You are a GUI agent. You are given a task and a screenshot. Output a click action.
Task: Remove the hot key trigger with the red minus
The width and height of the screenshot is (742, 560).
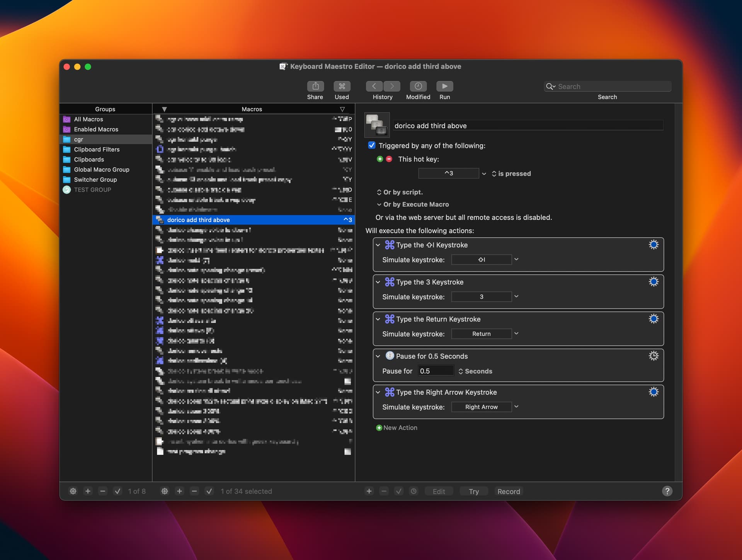point(389,159)
